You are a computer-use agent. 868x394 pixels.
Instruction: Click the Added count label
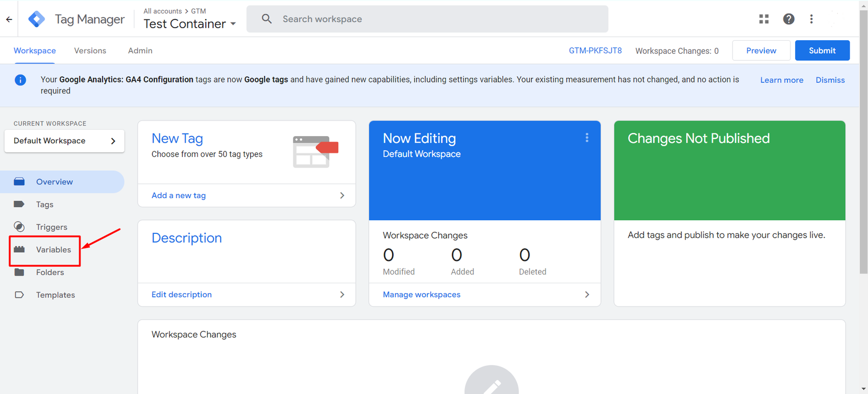point(462,272)
